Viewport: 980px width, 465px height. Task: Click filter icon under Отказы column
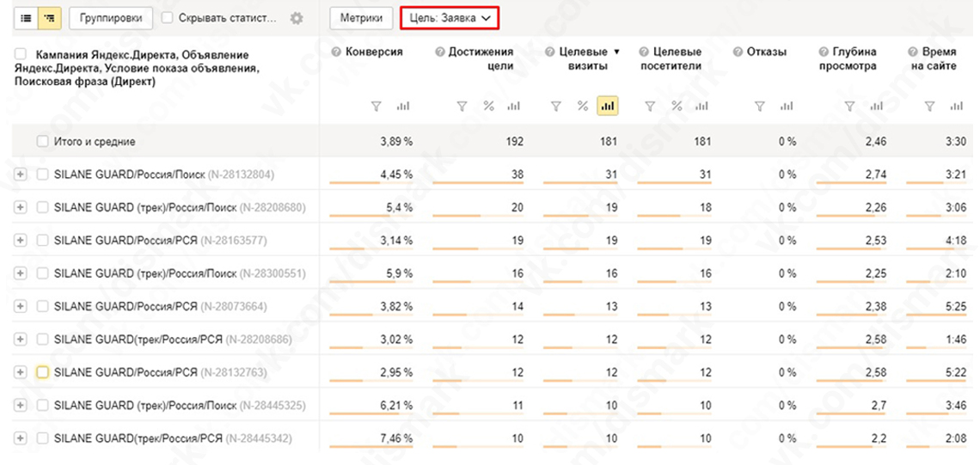click(759, 106)
